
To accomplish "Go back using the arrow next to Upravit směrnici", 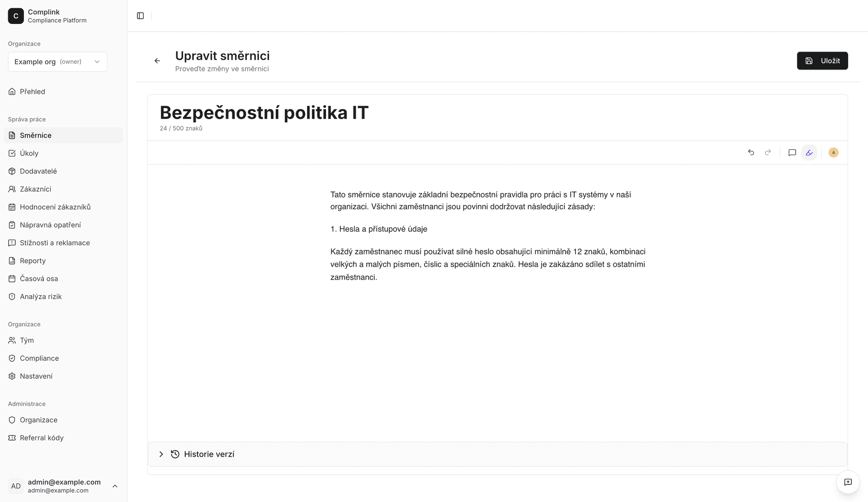I will 157,61.
